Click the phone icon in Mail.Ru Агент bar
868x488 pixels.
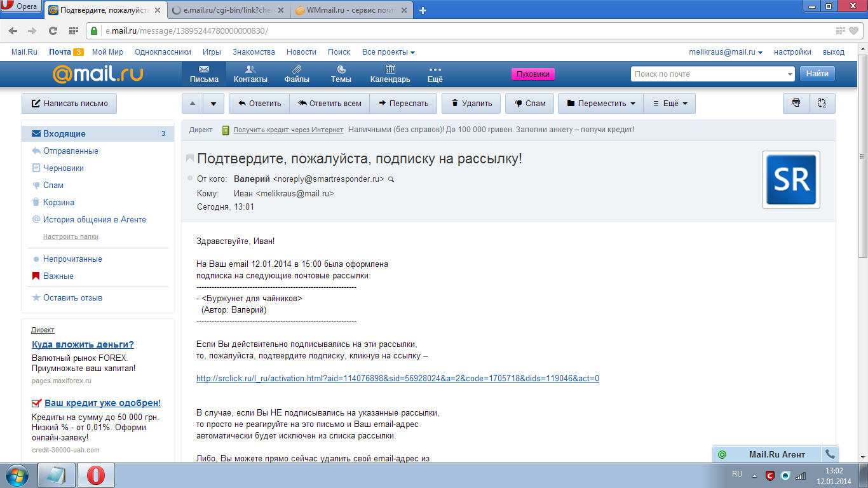click(829, 454)
